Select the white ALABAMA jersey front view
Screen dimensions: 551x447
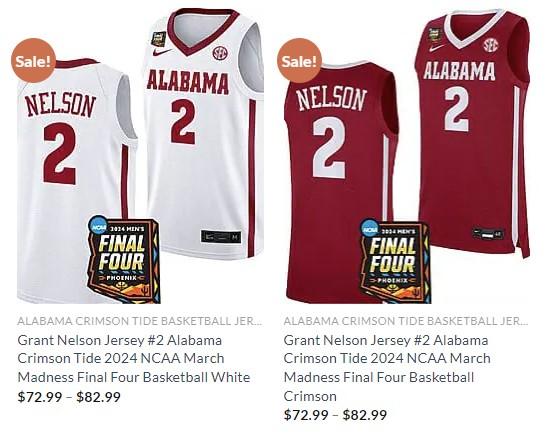click(204, 134)
